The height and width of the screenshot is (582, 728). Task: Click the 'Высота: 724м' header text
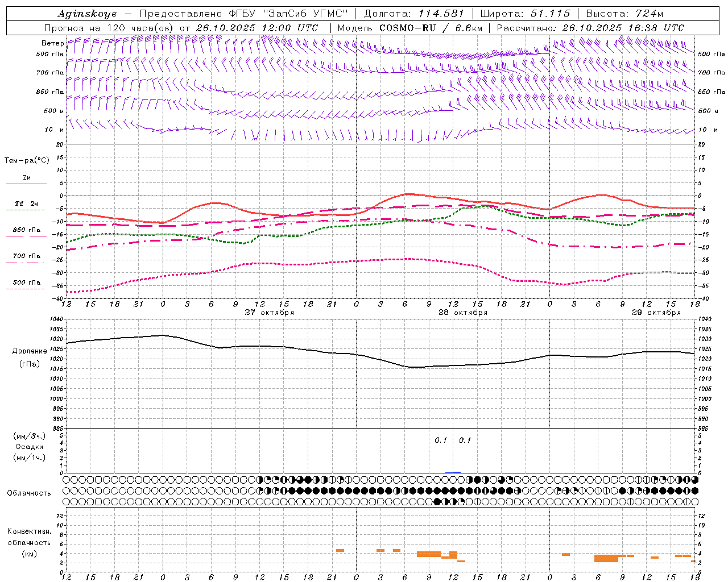pos(624,14)
